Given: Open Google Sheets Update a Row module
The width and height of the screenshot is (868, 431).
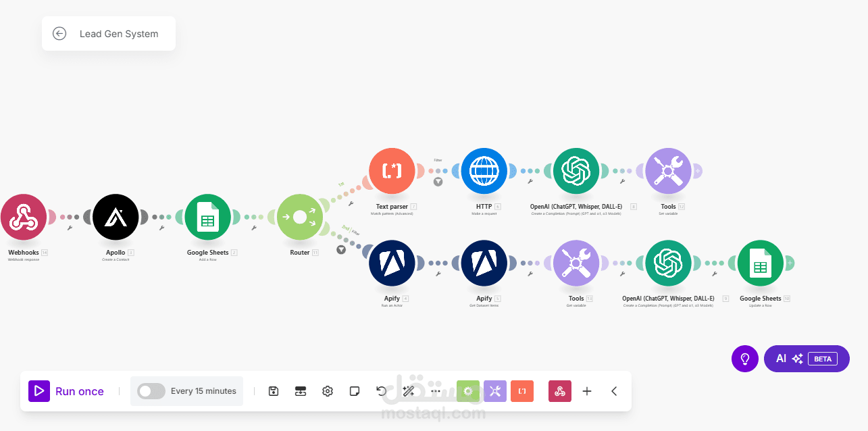Looking at the screenshot, I should (x=760, y=263).
